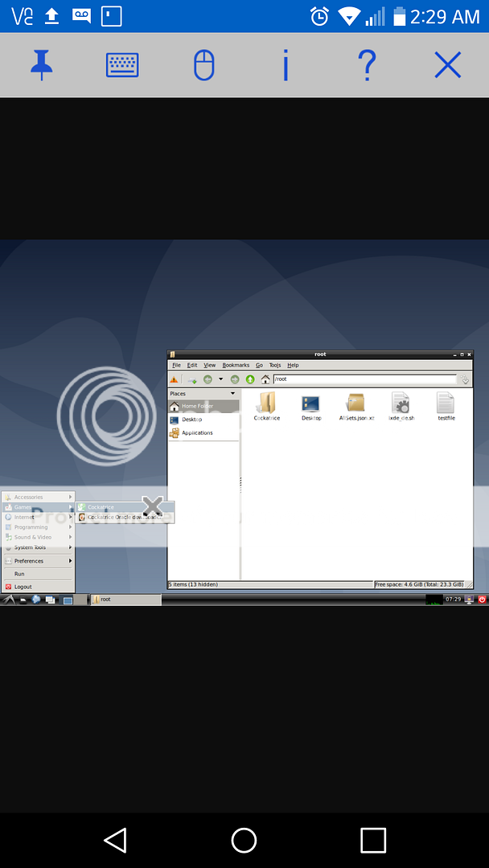The height and width of the screenshot is (868, 489).
Task: Click the /root path field
Action: click(x=364, y=379)
